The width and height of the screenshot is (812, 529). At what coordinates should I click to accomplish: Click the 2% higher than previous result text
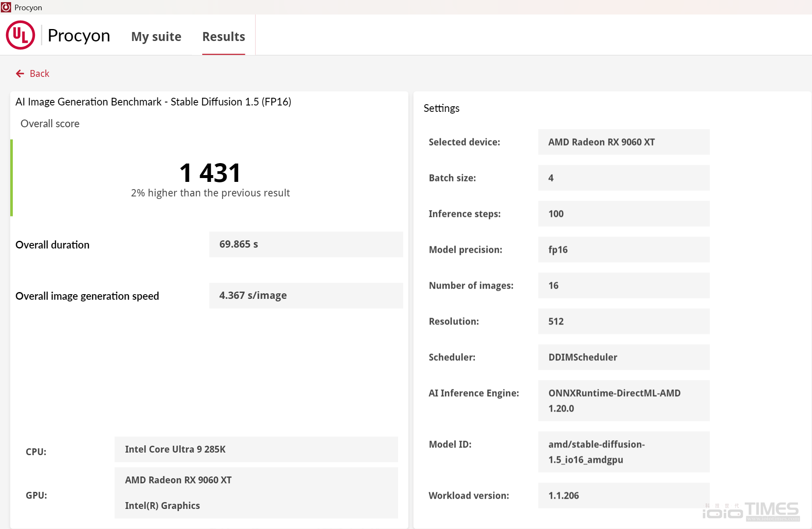210,193
